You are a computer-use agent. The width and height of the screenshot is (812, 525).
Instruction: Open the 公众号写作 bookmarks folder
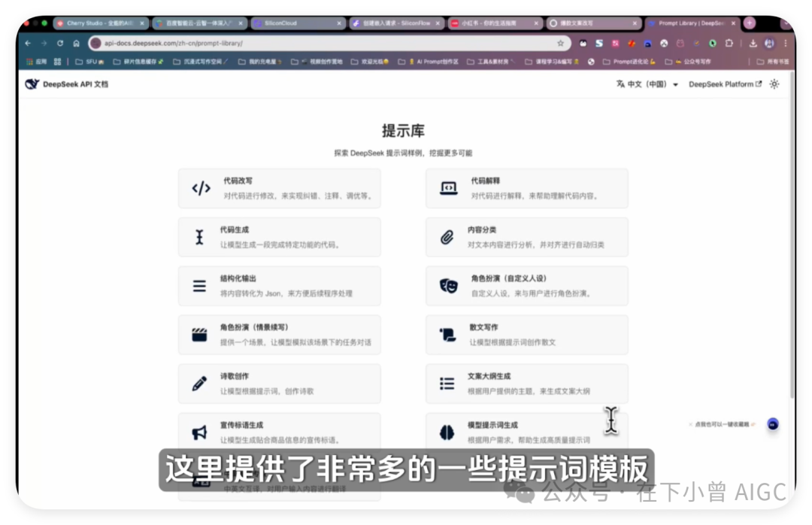688,62
